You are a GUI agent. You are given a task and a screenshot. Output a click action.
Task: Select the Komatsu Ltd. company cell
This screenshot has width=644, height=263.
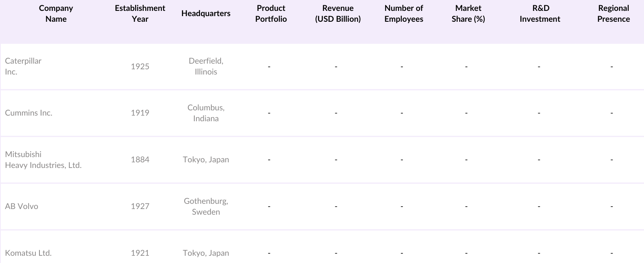click(x=28, y=253)
